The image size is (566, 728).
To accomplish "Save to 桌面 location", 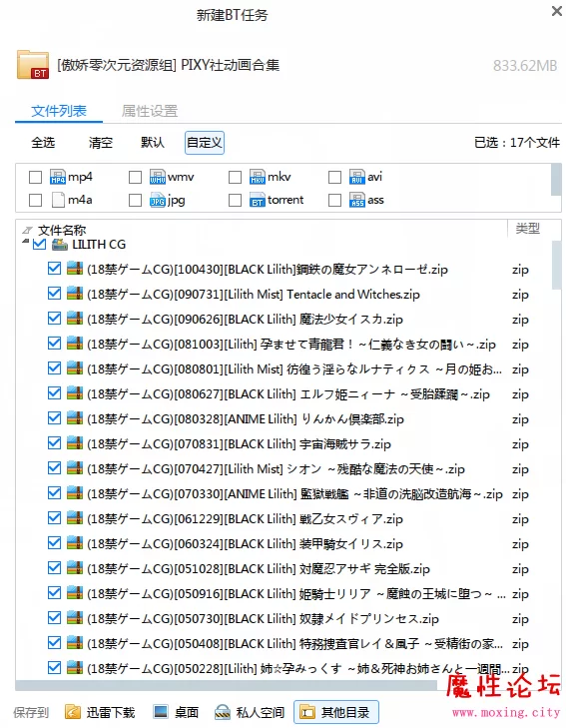I will tap(177, 712).
